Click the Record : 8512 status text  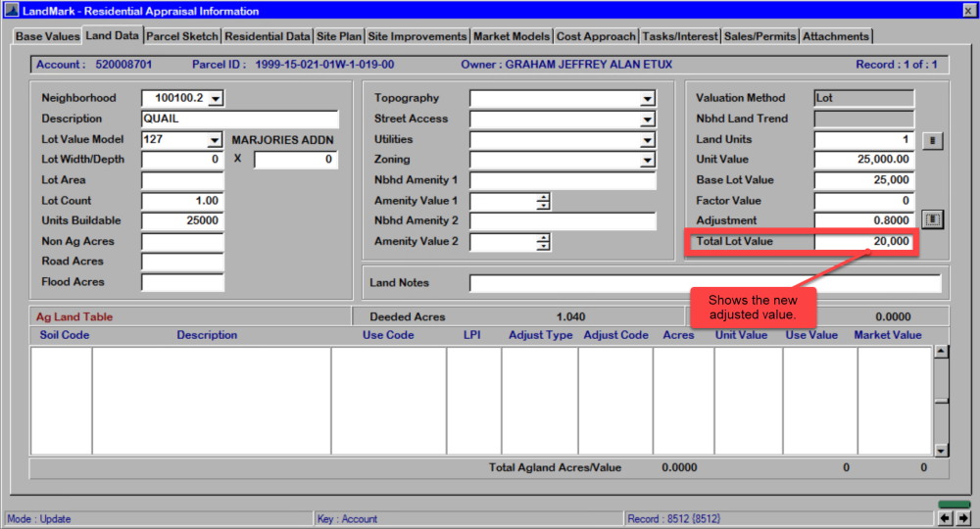(674, 519)
